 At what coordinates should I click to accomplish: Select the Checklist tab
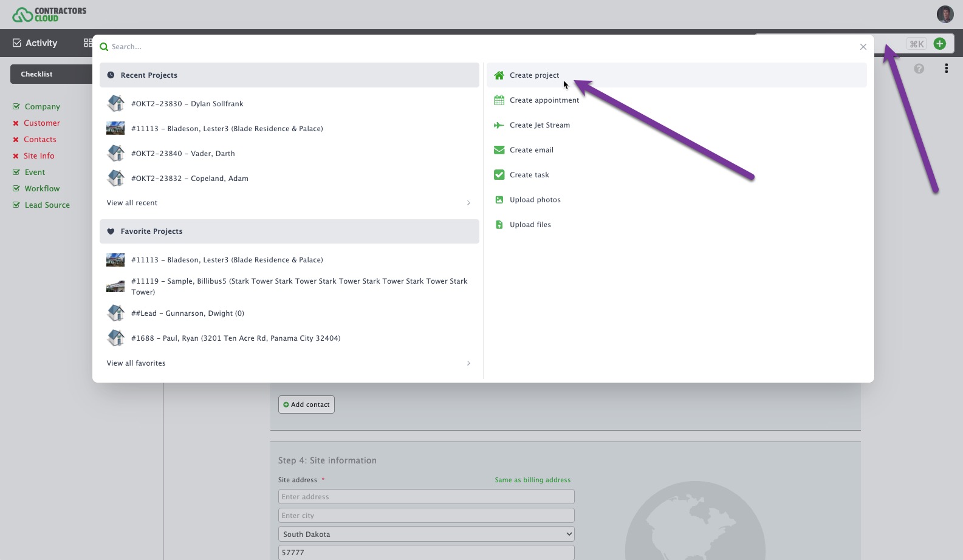coord(51,74)
